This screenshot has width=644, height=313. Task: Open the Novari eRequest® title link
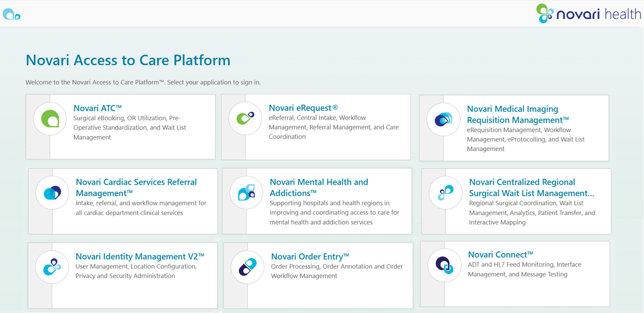coord(303,108)
